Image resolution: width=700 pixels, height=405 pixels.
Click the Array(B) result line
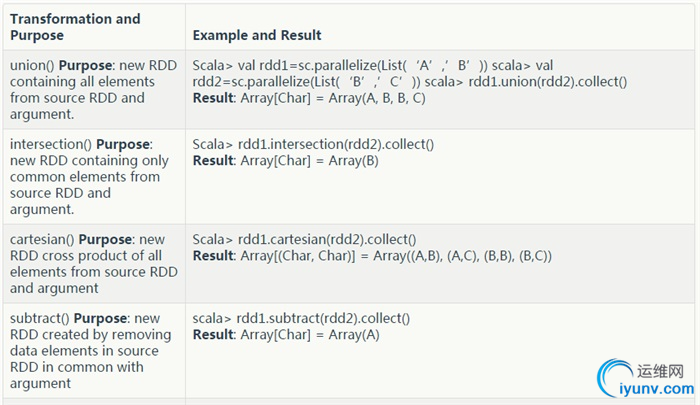point(286,161)
